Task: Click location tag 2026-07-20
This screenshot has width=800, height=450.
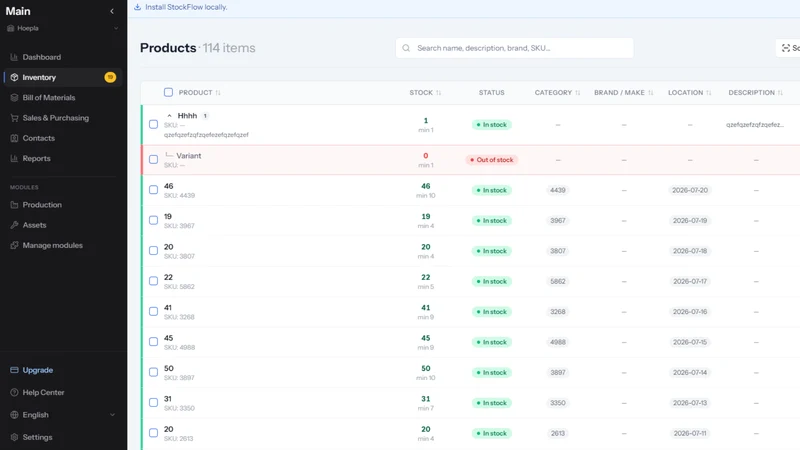Action: pyautogui.click(x=690, y=190)
